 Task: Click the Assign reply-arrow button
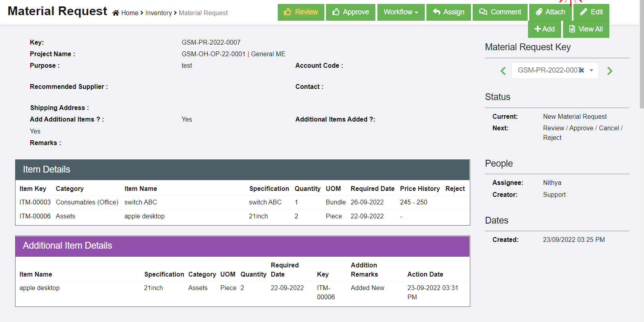(448, 12)
